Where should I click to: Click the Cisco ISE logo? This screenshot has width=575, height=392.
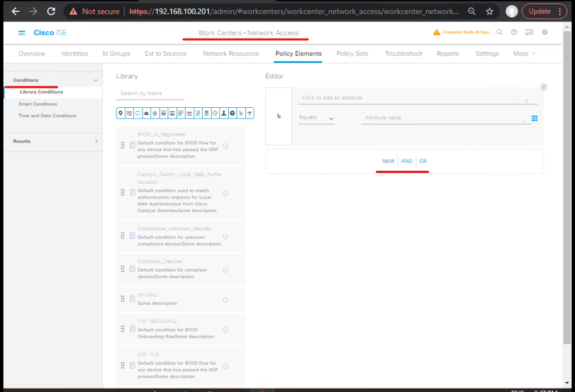pyautogui.click(x=51, y=32)
